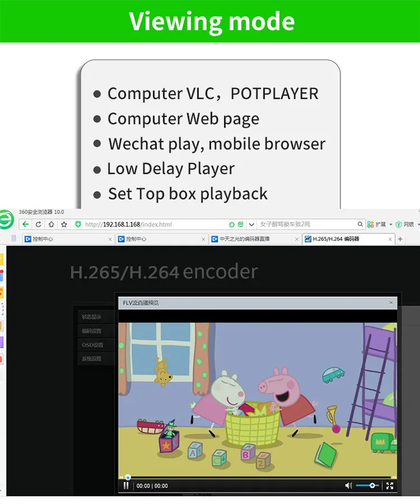Switch to the second 控制中心 tab

tap(161, 239)
